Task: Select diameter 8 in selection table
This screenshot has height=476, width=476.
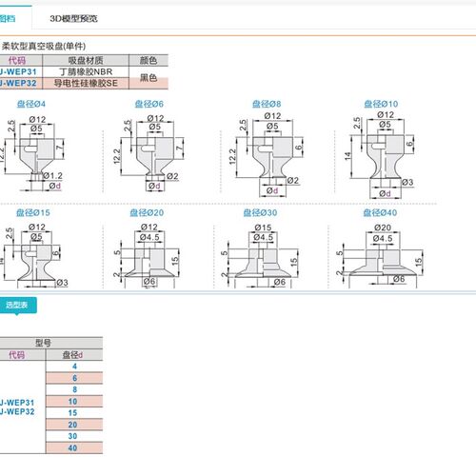Action: pos(74,389)
